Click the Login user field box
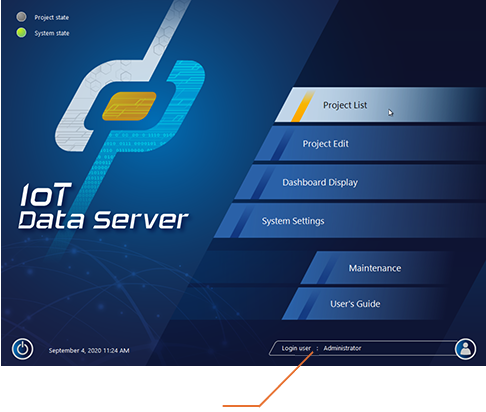Image resolution: width=486 pixels, height=412 pixels. pyautogui.click(x=362, y=348)
